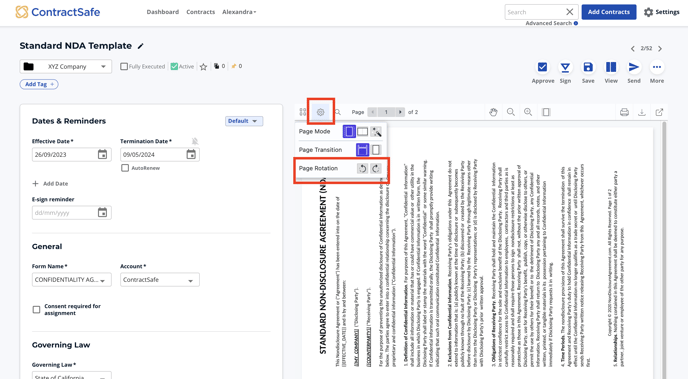Click the ContractSafe logo

click(57, 12)
